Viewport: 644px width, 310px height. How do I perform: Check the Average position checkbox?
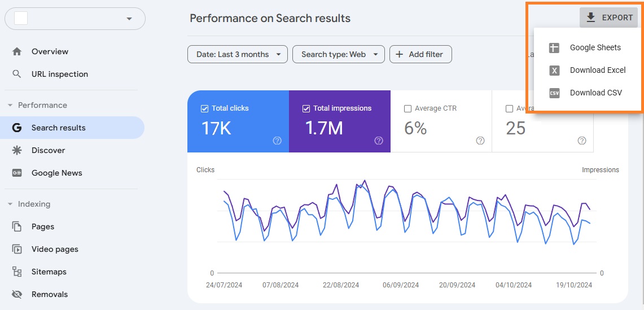tap(509, 108)
